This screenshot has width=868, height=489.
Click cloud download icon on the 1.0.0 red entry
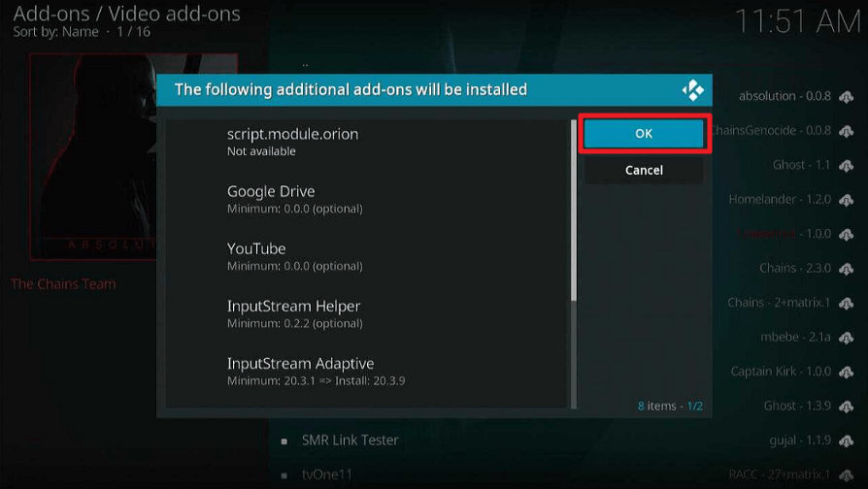pos(846,235)
